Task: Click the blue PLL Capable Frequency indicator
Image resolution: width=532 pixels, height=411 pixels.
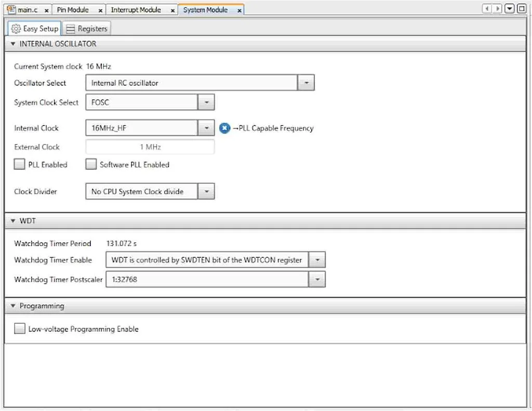Action: coord(223,128)
